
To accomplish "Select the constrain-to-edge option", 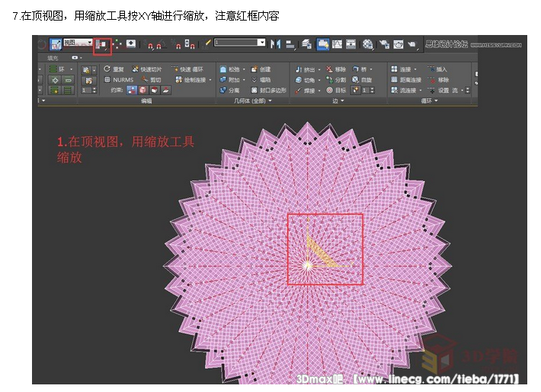I will point(143,91).
